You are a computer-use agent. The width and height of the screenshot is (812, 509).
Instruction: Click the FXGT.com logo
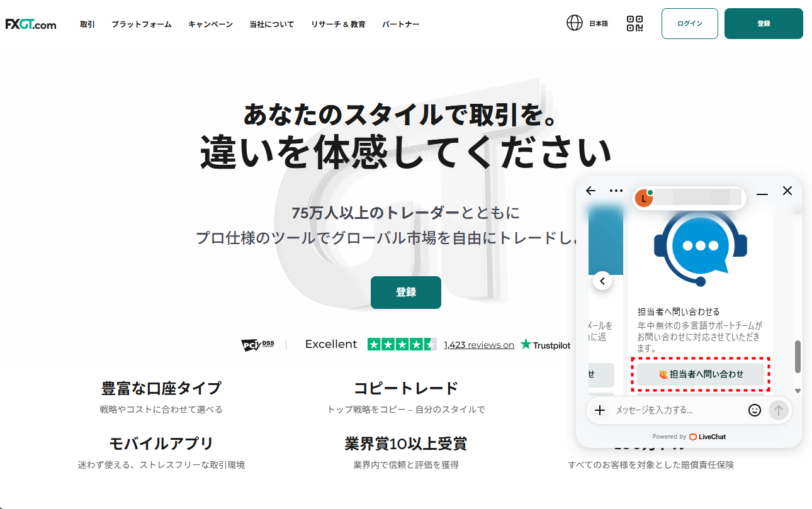[x=31, y=24]
